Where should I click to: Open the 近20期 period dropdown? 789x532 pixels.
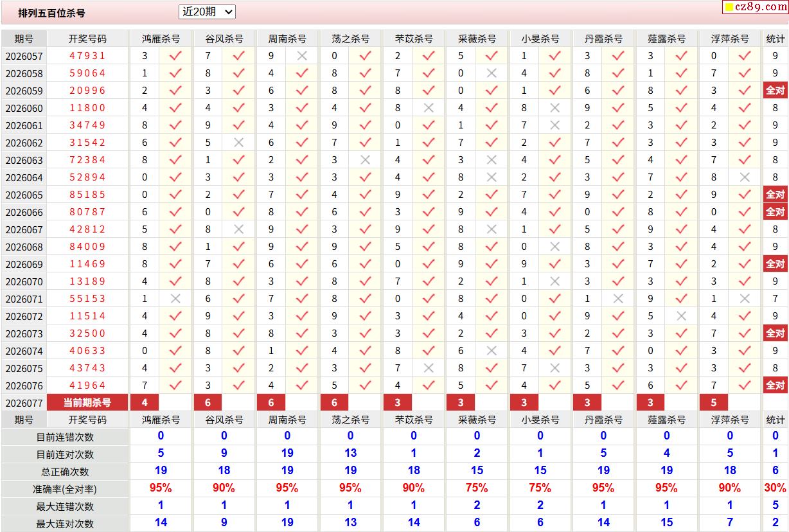[207, 12]
